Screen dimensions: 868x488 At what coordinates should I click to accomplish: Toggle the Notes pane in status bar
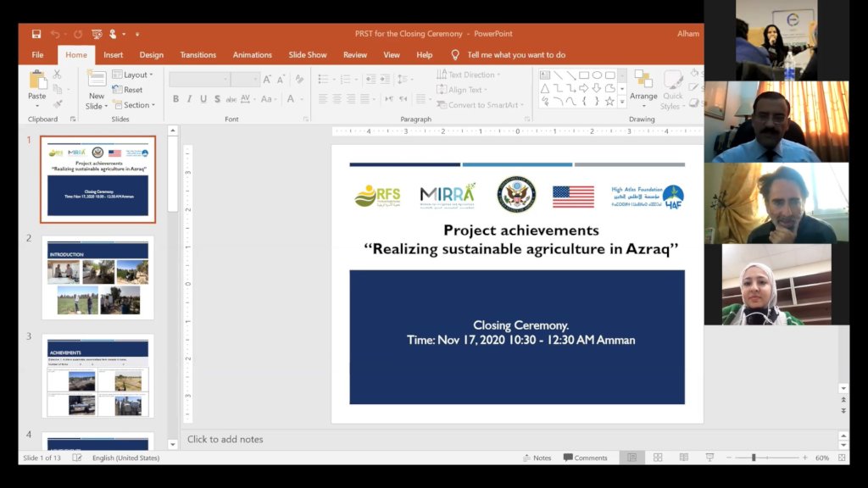pos(537,457)
